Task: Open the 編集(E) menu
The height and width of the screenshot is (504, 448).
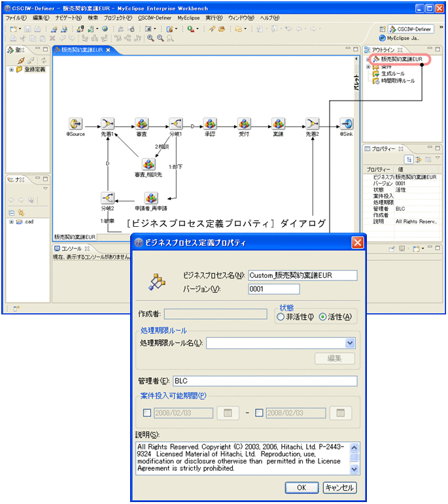Action: tap(41, 18)
